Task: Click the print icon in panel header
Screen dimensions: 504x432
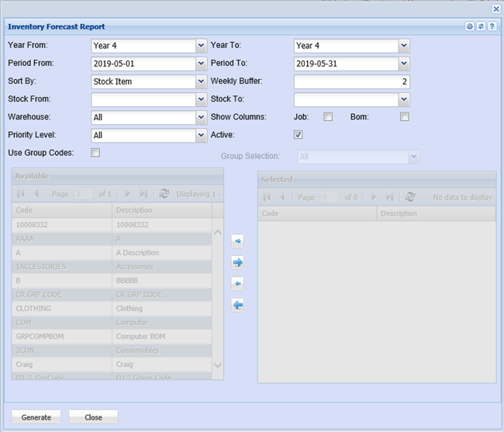Action: [x=470, y=26]
